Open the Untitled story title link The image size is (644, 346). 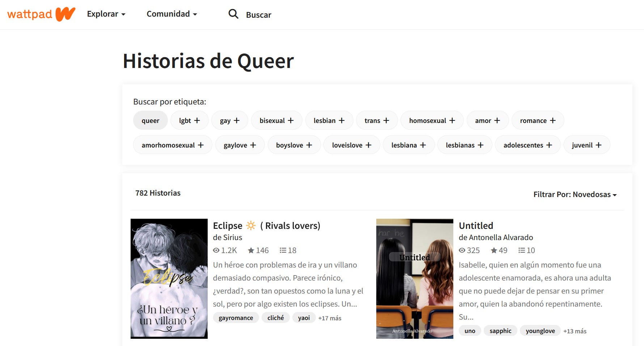[476, 226]
